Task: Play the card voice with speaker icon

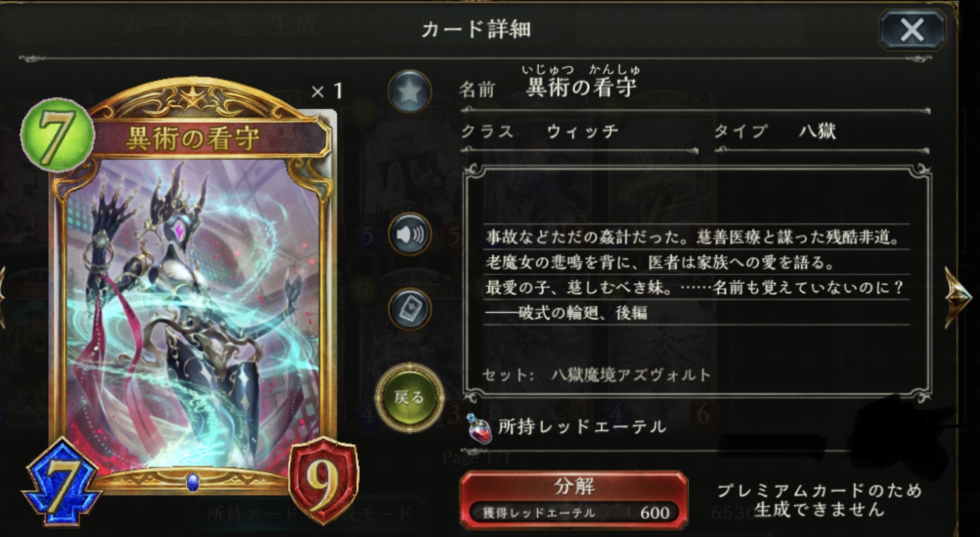Action: [410, 235]
